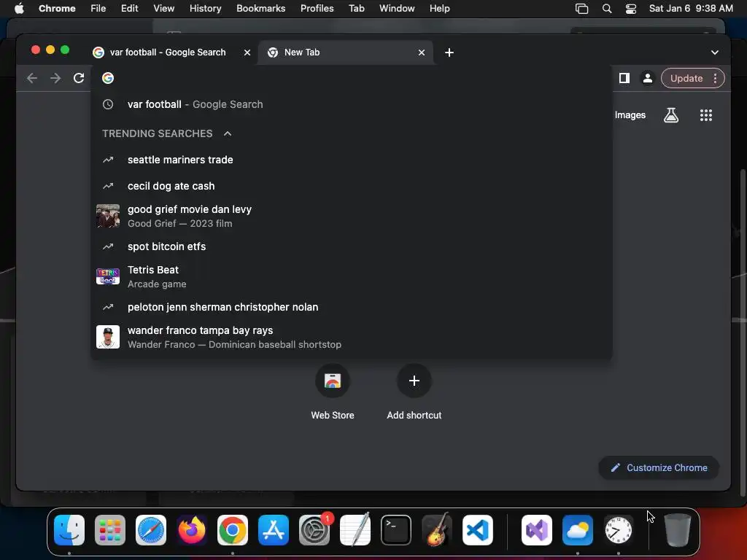Click Chrome icon in the dock
The width and height of the screenshot is (747, 560).
click(233, 530)
